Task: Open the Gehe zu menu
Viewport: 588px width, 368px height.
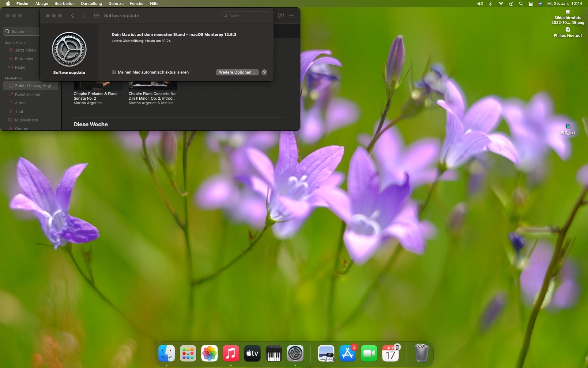Action: pos(116,4)
